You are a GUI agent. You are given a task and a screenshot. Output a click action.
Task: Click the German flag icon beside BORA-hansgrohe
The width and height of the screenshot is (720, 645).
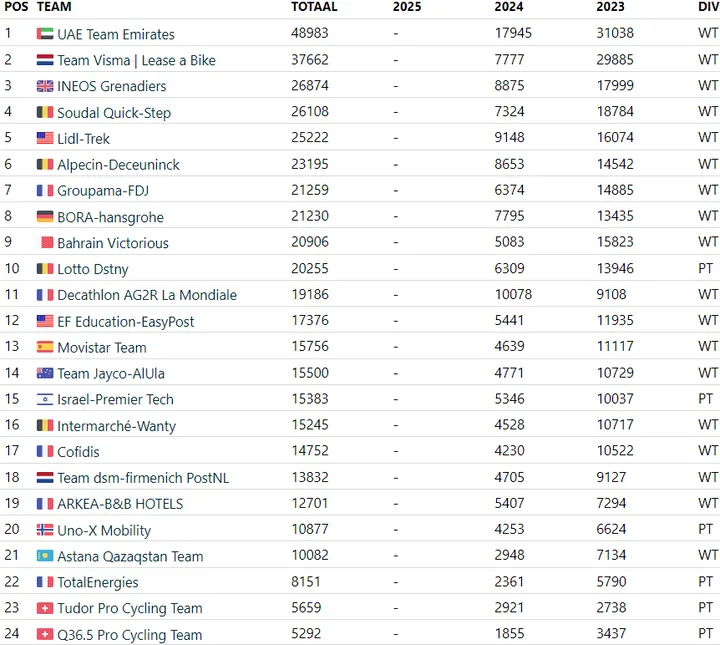click(x=45, y=216)
